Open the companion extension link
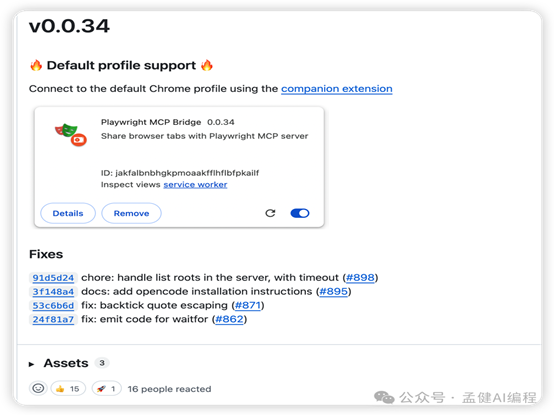This screenshot has height=415, width=554. pyautogui.click(x=337, y=89)
